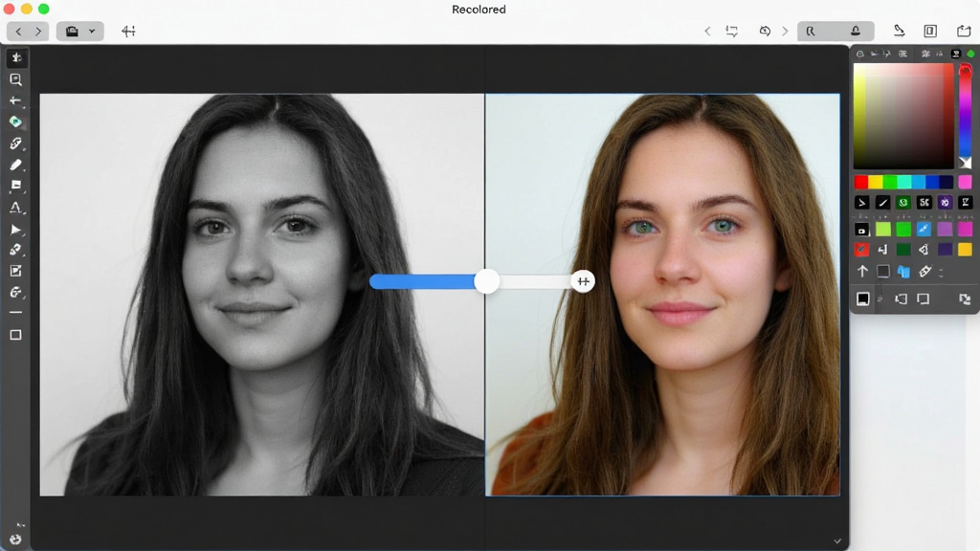Choose the red swatch in the color strip
The width and height of the screenshot is (980, 551).
pos(861,182)
